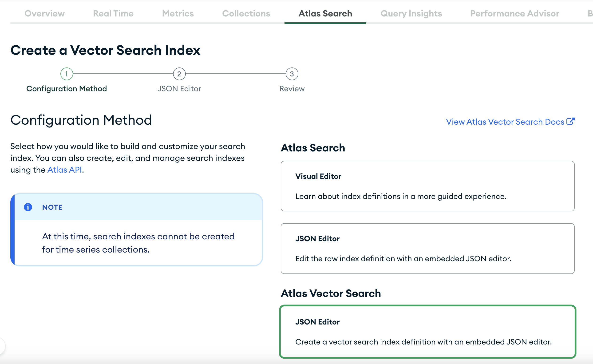This screenshot has height=364, width=593.
Task: Click the info icon in the NOTE banner
Action: [x=28, y=207]
